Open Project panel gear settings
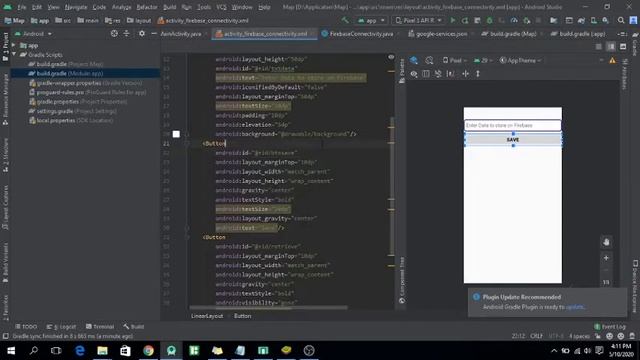The width and height of the screenshot is (640, 360). click(142, 33)
